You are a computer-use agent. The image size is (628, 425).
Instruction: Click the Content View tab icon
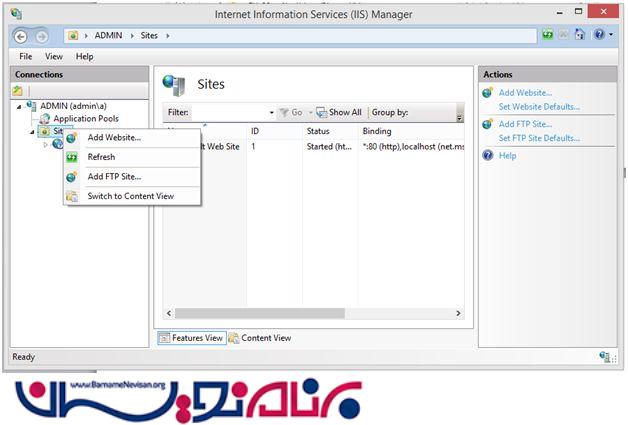(233, 338)
